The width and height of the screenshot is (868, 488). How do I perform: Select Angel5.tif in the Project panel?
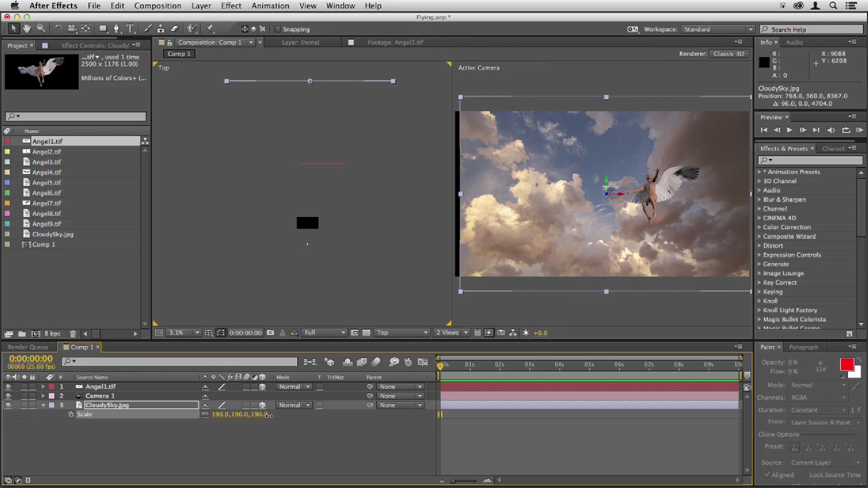pyautogui.click(x=47, y=183)
